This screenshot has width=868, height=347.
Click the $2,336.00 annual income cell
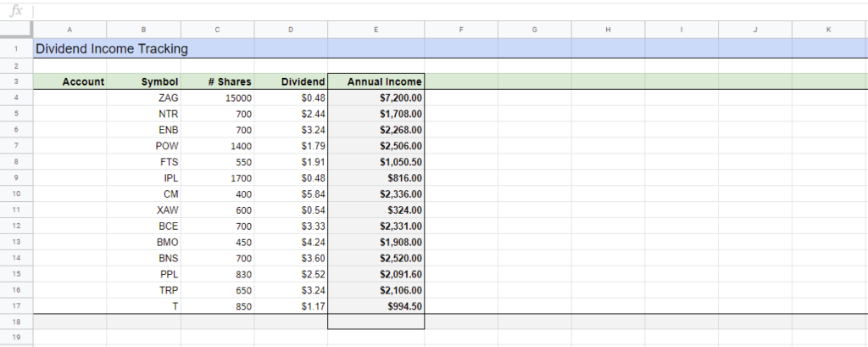[x=376, y=194]
